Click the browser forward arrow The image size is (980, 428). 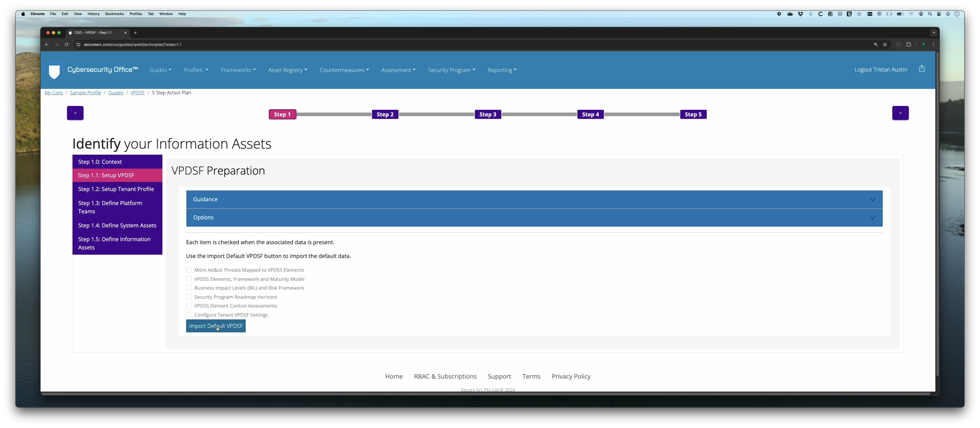coord(57,45)
